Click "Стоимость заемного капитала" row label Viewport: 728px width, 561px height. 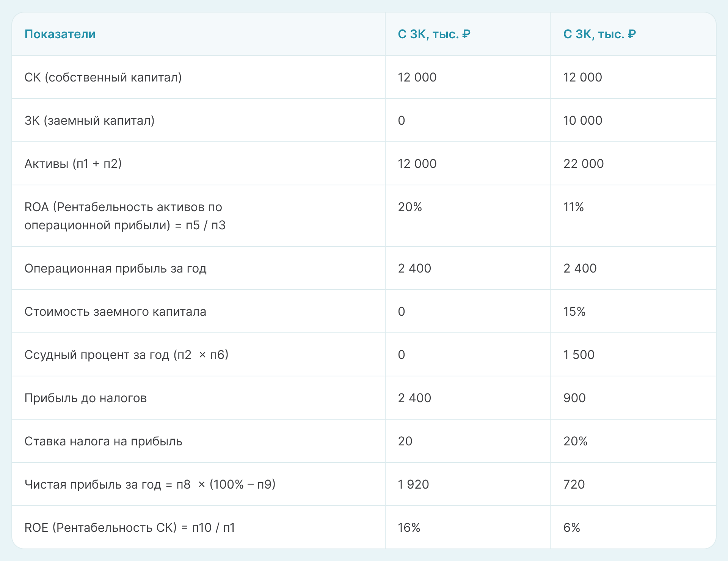pyautogui.click(x=115, y=312)
